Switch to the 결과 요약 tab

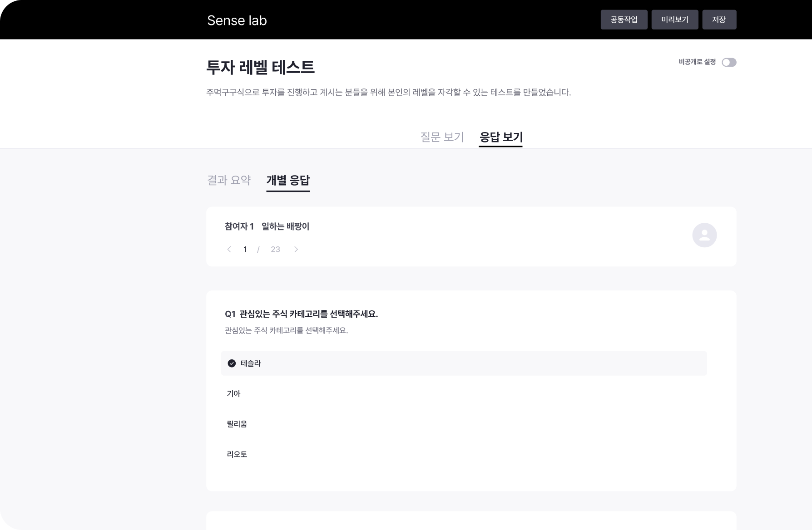(x=229, y=180)
